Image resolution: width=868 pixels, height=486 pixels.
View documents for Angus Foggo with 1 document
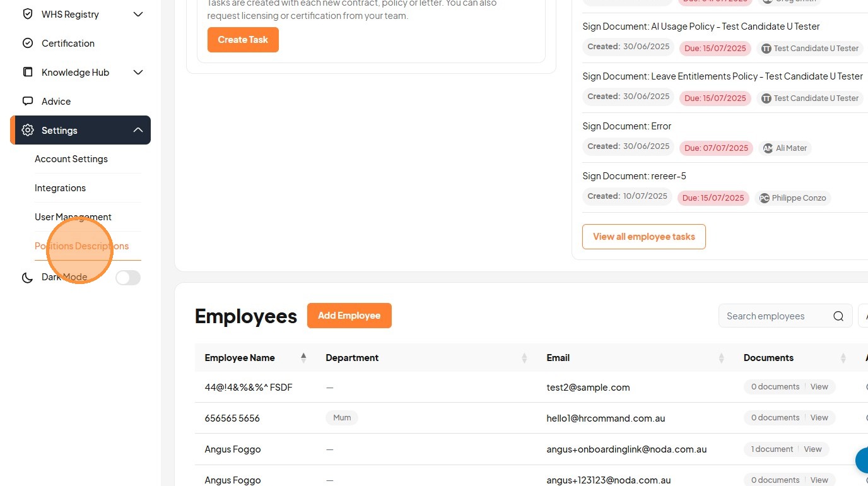[812, 449]
